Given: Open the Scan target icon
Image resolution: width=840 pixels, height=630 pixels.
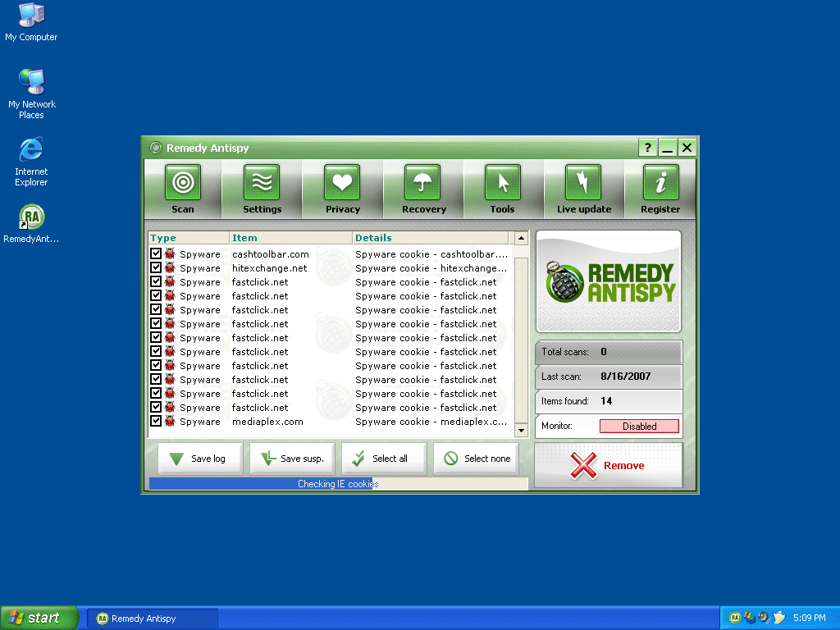Looking at the screenshot, I should pyautogui.click(x=183, y=182).
